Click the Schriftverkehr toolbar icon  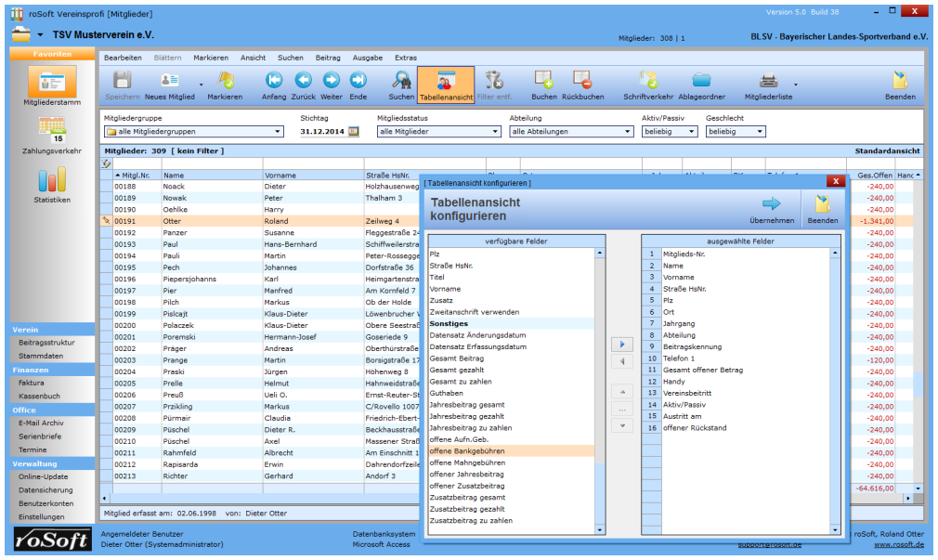click(x=648, y=81)
